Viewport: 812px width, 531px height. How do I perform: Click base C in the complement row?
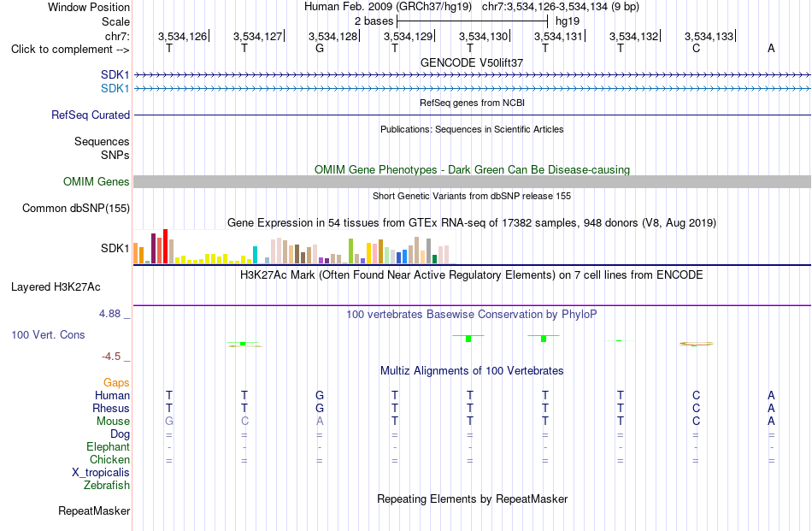coord(696,48)
